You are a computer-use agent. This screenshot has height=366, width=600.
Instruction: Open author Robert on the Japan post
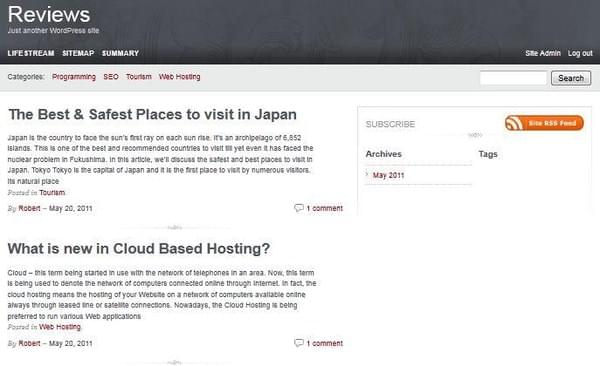[29, 208]
